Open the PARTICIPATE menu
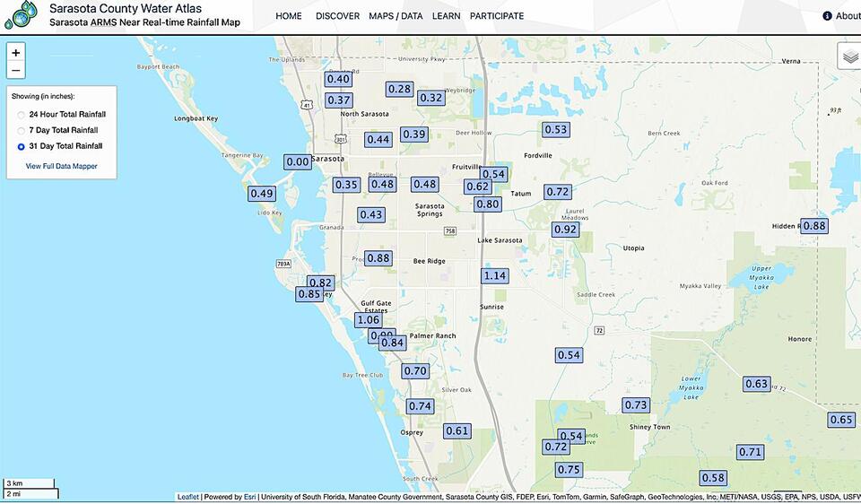 pos(496,16)
